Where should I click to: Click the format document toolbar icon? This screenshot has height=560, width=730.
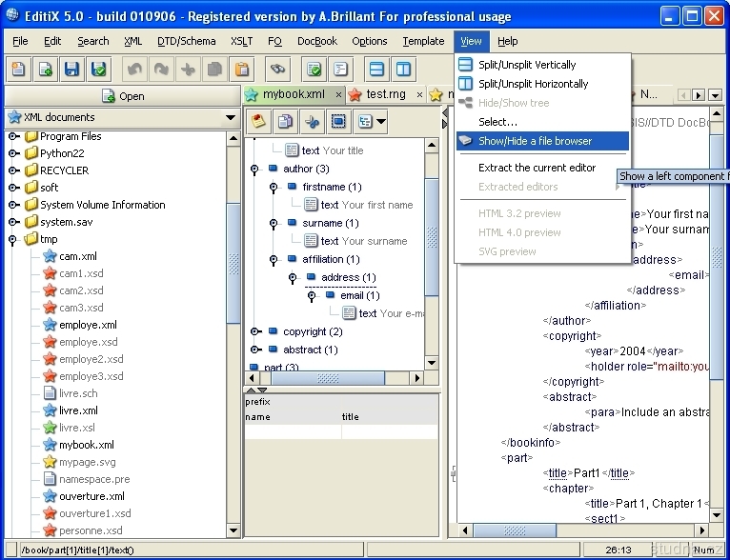coord(340,70)
